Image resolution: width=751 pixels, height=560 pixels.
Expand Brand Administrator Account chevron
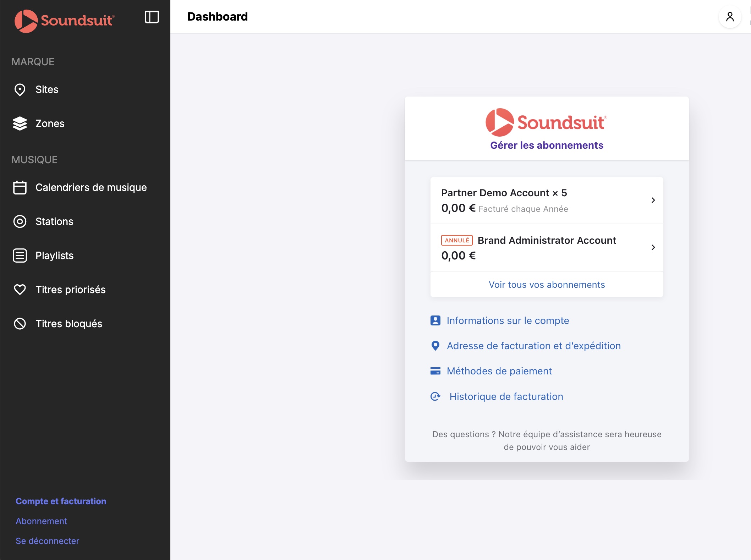(653, 247)
